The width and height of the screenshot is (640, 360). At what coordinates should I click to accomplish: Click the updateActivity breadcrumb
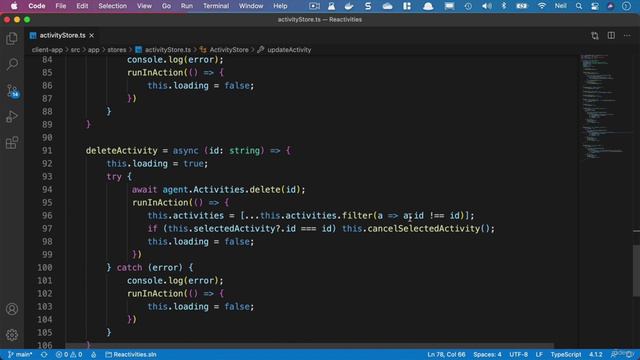(284, 50)
